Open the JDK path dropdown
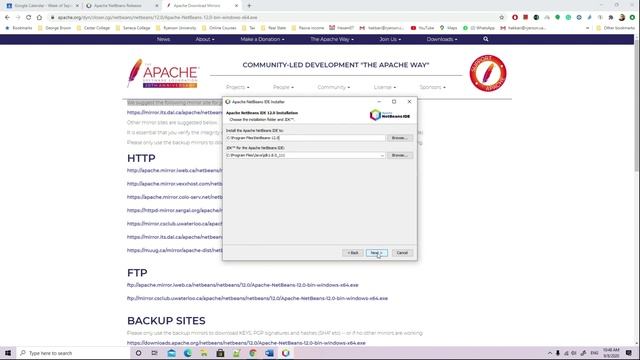Image resolution: width=640 pixels, height=360 pixels. click(x=382, y=156)
